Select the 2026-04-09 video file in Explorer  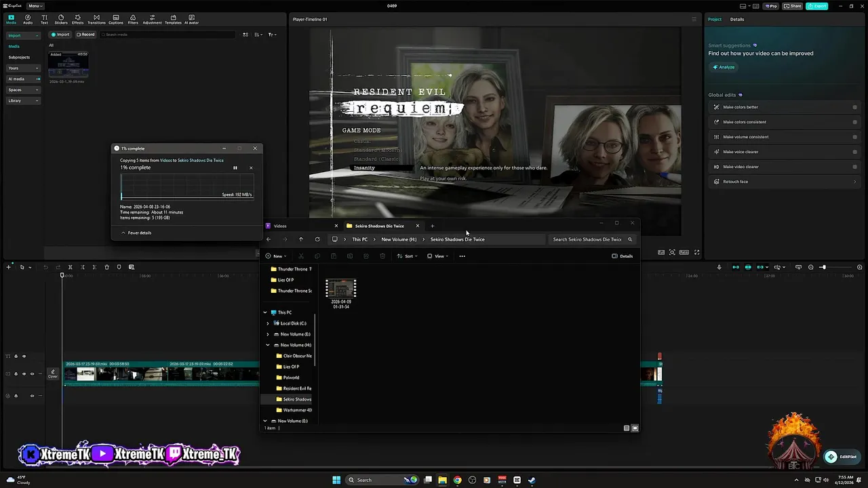(341, 293)
